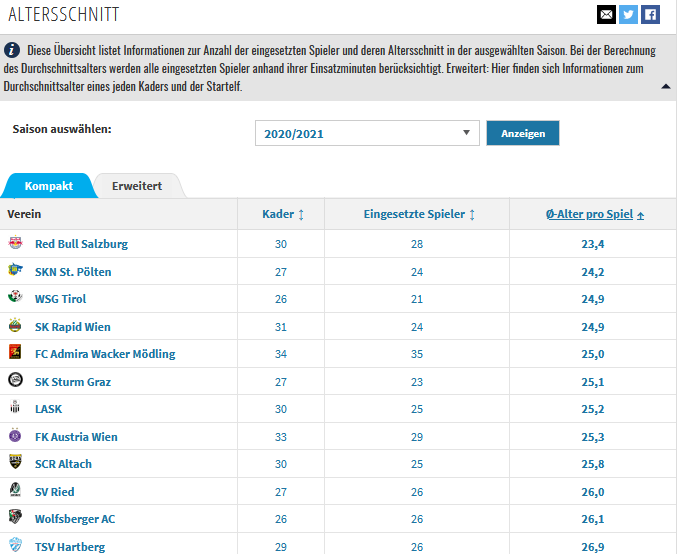This screenshot has height=554, width=677.
Task: Click Kader value 30 for Red Bull Salzburg
Action: [x=281, y=244]
